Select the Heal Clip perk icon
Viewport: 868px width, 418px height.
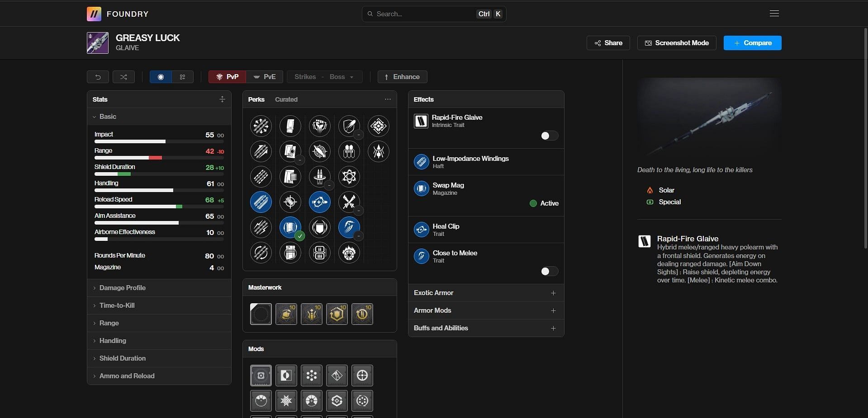[320, 202]
